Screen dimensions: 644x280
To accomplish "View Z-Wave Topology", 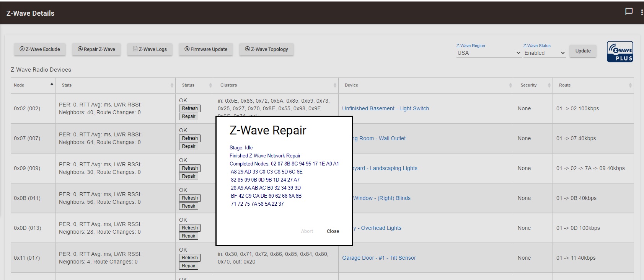I will pos(266,49).
